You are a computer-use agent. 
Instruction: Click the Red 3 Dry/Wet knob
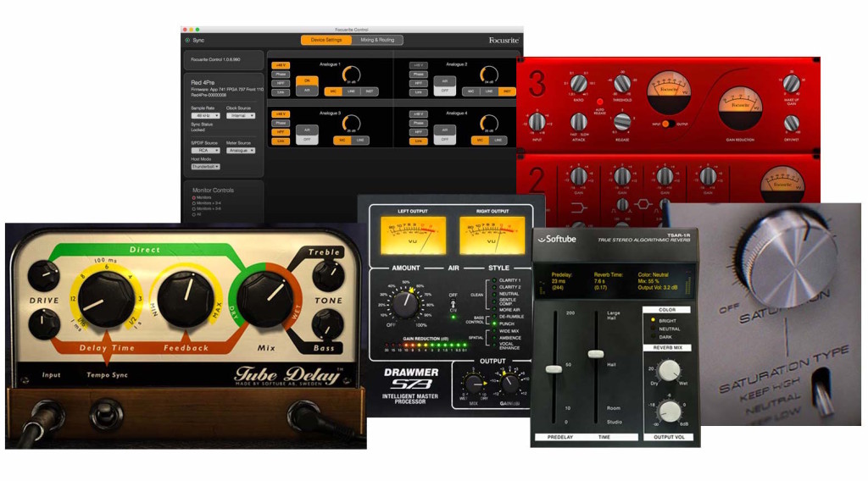[792, 123]
